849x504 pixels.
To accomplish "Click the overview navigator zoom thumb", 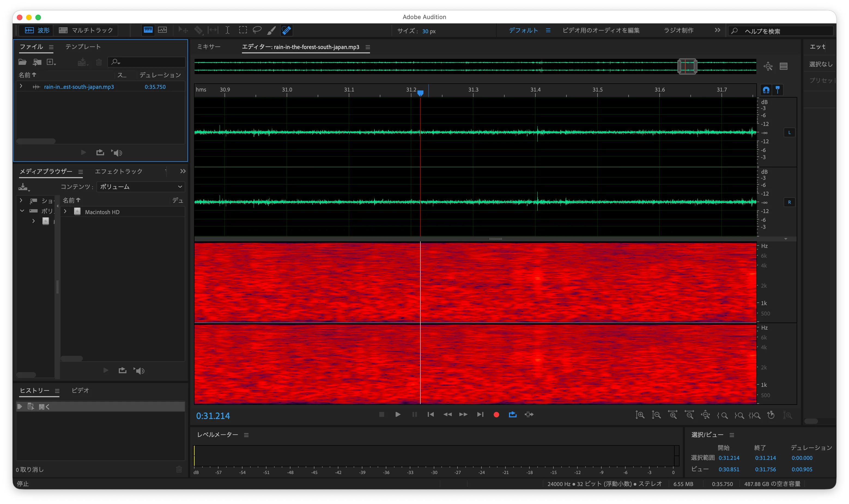I will click(x=687, y=66).
